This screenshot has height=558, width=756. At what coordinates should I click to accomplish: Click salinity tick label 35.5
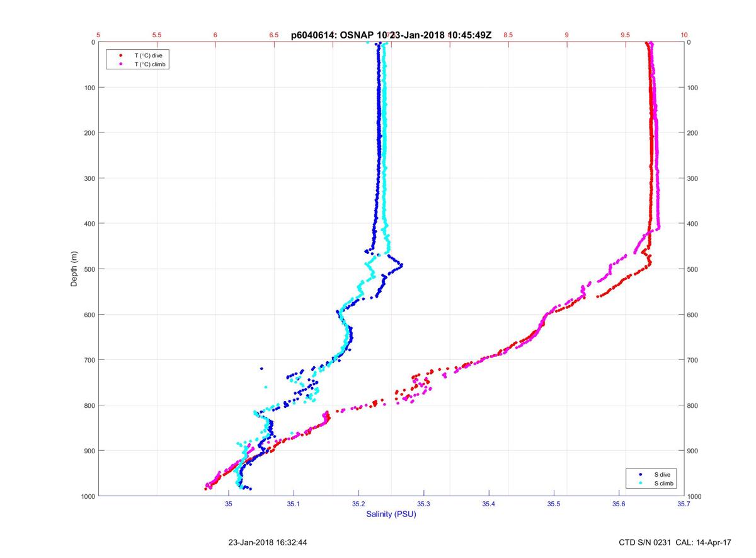pyautogui.click(x=554, y=504)
